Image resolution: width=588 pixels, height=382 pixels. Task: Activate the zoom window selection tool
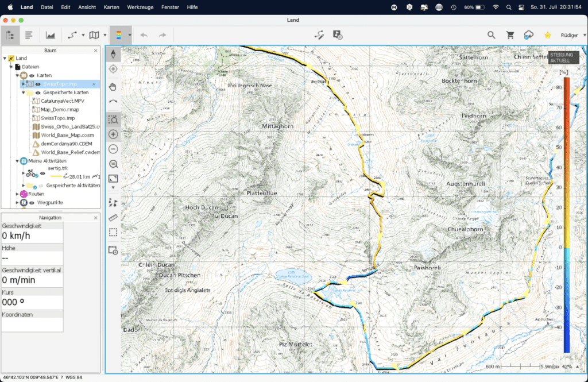point(113,119)
